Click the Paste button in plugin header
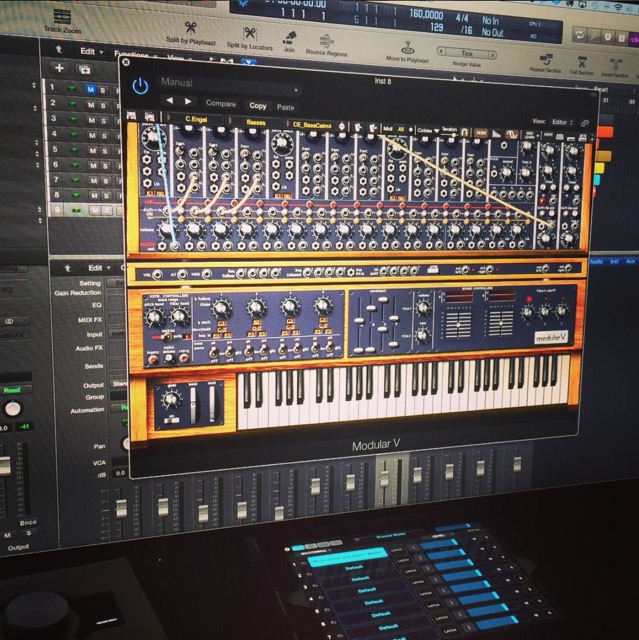The image size is (639, 640). coord(285,107)
